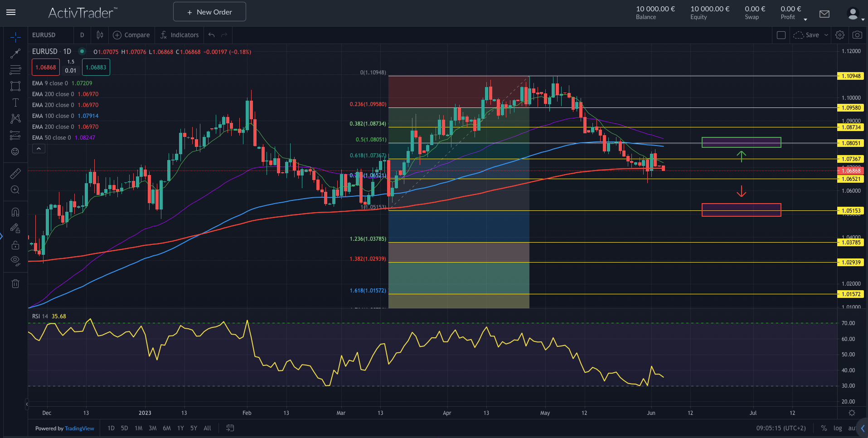868x438 pixels.
Task: Select the trend line drawing tool
Action: click(15, 53)
